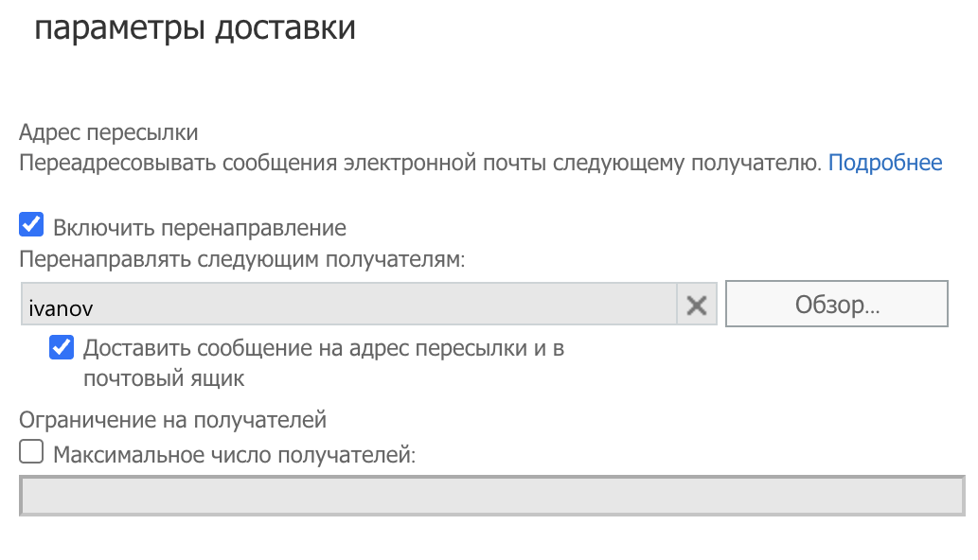
Task: Click the empty maximum recipients number field
Action: click(491, 496)
